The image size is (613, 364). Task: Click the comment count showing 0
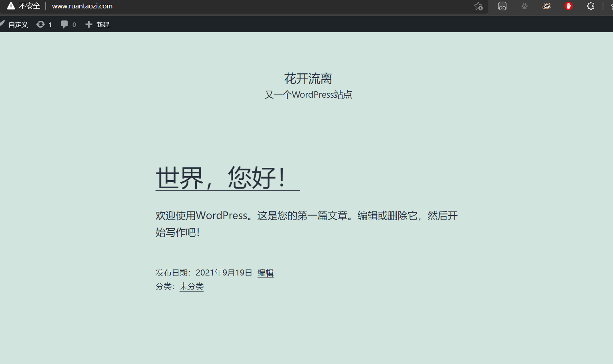[x=75, y=24]
